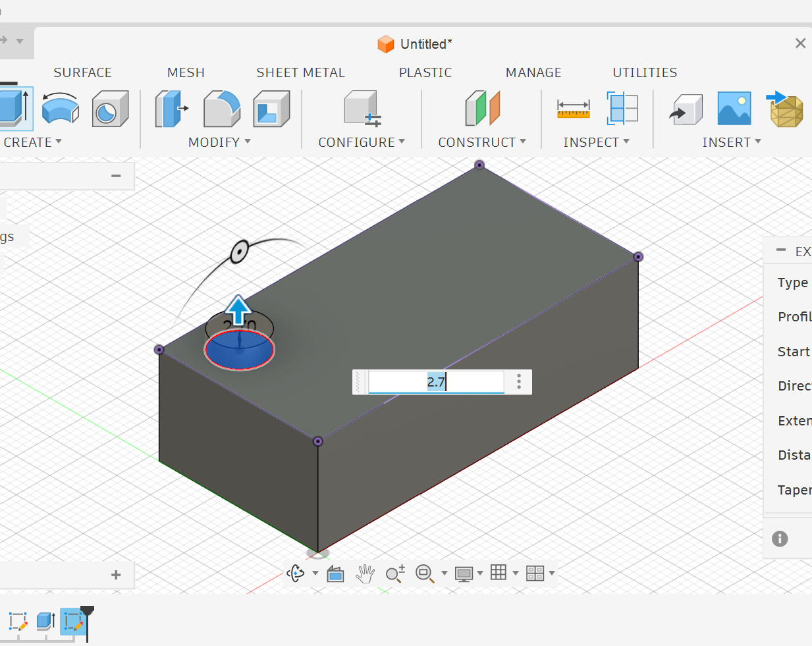This screenshot has width=812, height=646.
Task: Select the Hole tool icon
Action: coord(110,109)
